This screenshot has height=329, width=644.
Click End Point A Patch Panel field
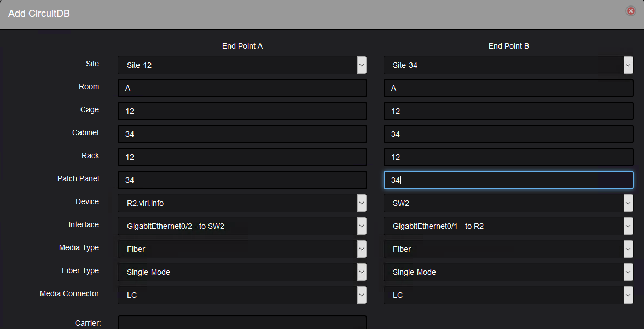[242, 180]
